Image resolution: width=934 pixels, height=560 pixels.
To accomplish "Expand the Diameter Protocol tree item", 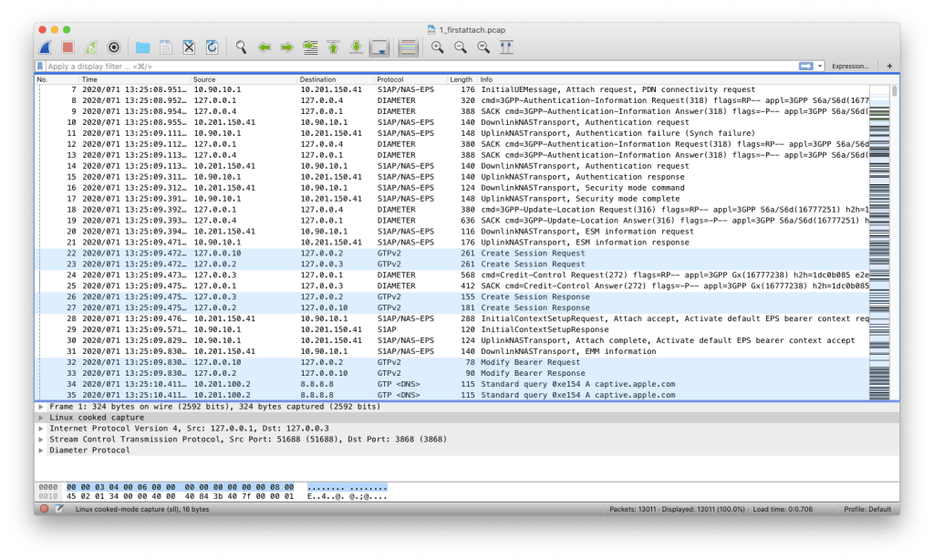I will pos(40,450).
